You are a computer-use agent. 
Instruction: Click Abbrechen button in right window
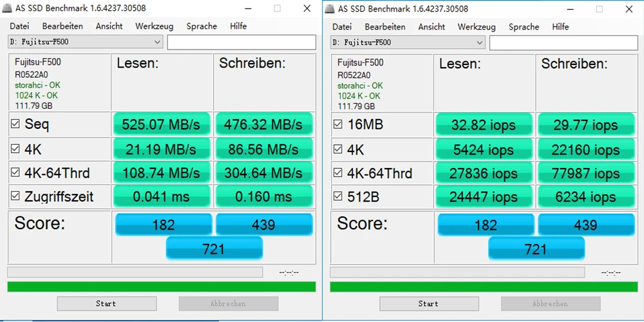pos(551,303)
